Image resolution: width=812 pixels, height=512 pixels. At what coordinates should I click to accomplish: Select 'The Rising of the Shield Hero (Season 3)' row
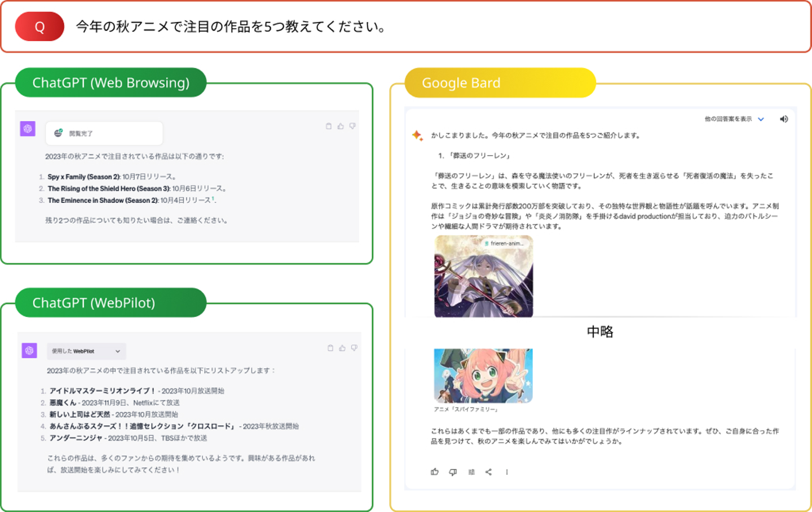(133, 188)
